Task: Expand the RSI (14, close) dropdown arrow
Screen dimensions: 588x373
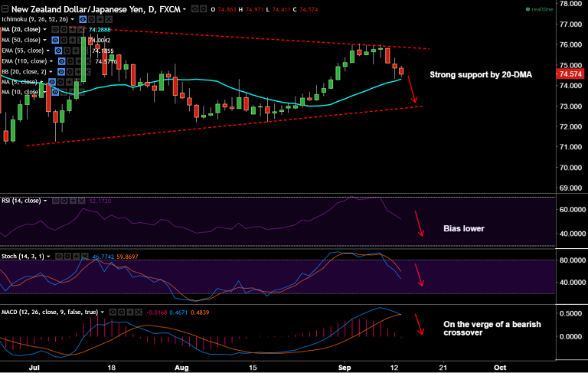Action: (x=45, y=201)
